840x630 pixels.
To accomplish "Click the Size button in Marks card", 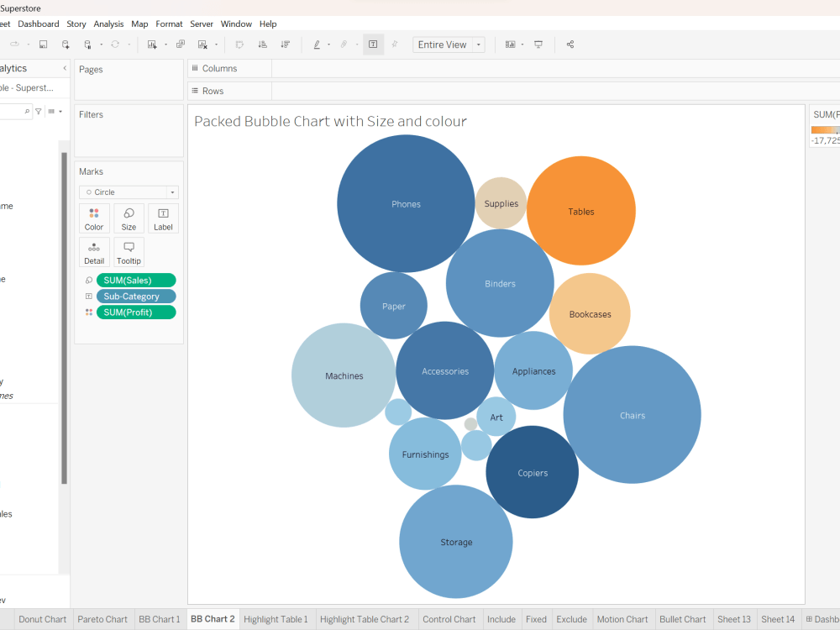I will pos(129,218).
